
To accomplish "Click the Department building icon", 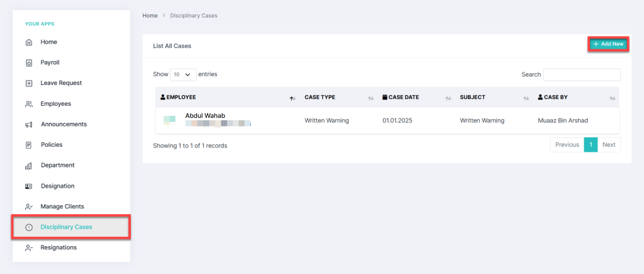I will click(29, 166).
